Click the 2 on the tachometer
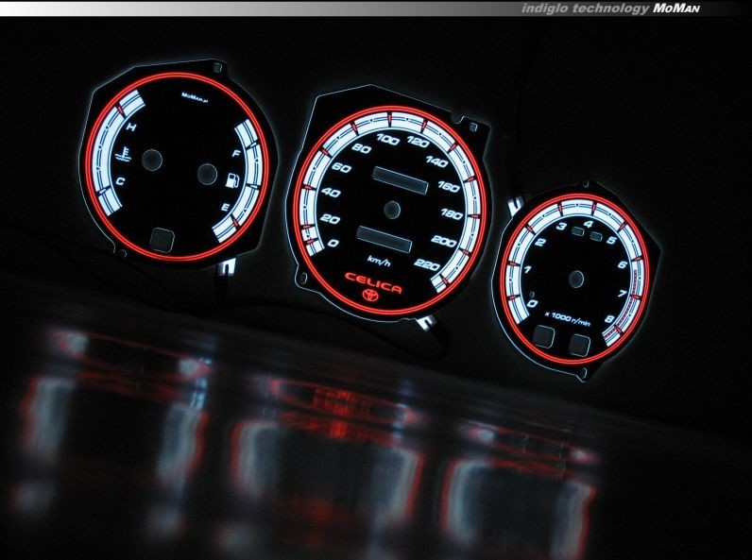 click(540, 242)
